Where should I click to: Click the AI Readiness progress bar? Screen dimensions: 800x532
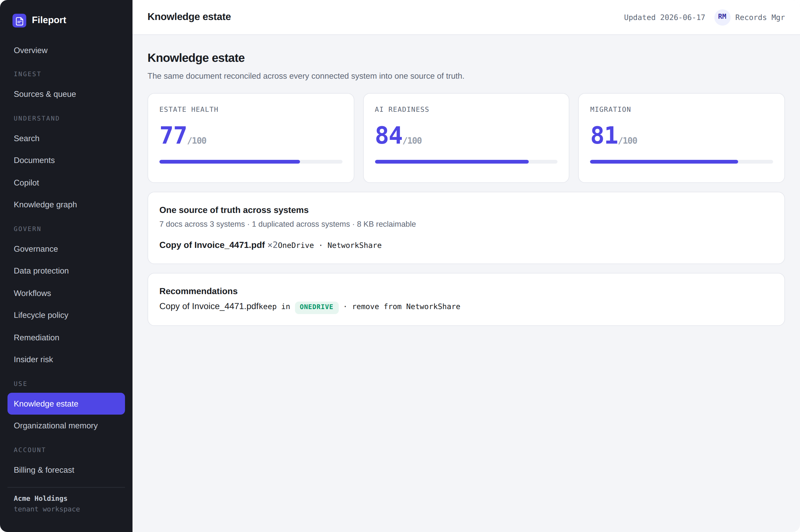466,161
